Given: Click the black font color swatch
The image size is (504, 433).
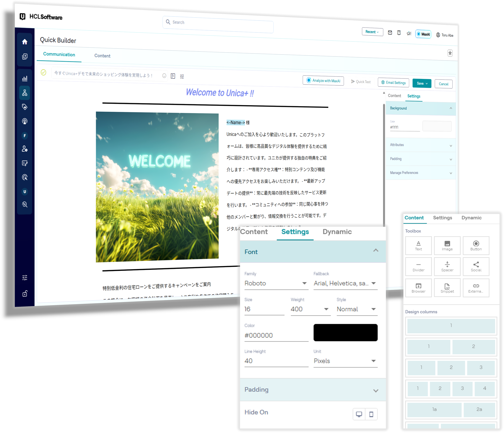Looking at the screenshot, I should 345,332.
